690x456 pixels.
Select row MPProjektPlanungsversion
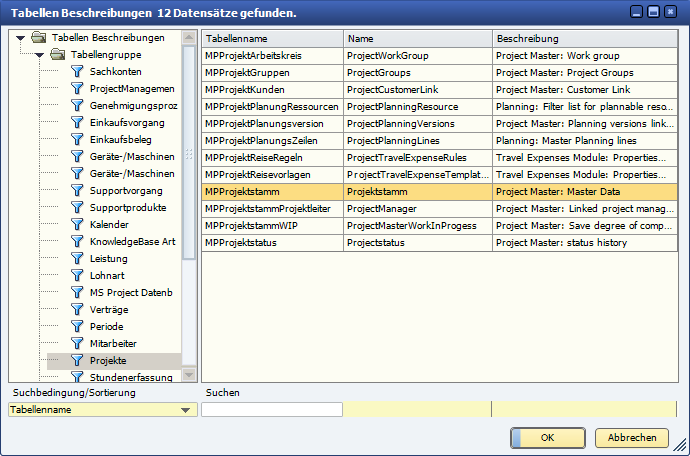click(x=440, y=124)
